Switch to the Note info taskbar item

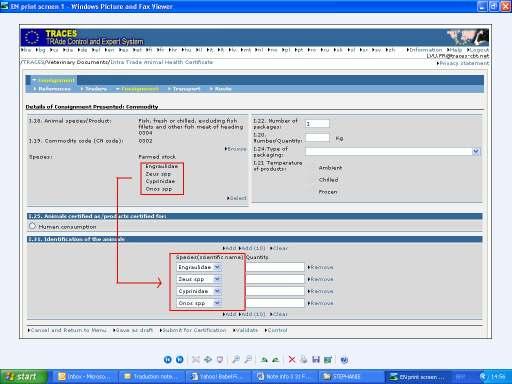pyautogui.click(x=285, y=377)
